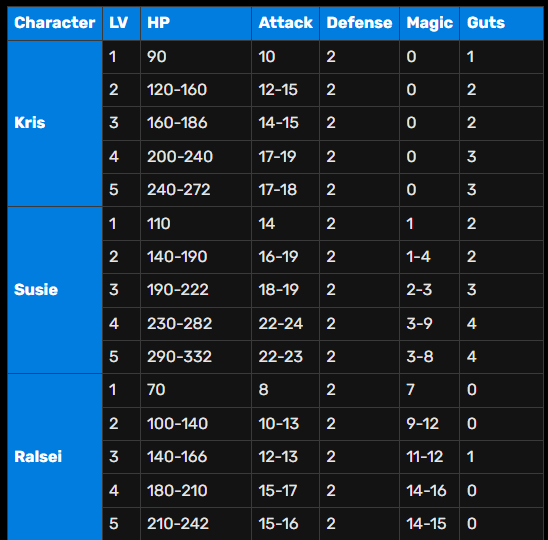Click the Character column header
Viewport: 548px width, 540px height.
55,23
